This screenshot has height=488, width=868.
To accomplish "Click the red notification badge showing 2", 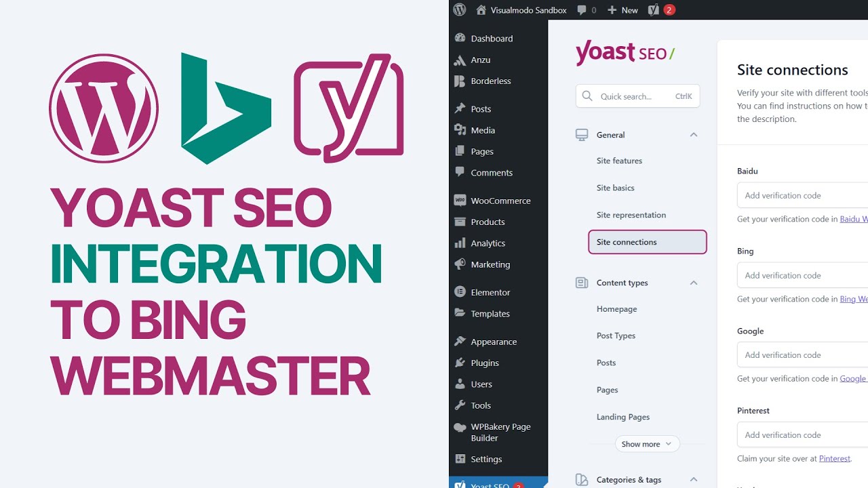I will [669, 9].
